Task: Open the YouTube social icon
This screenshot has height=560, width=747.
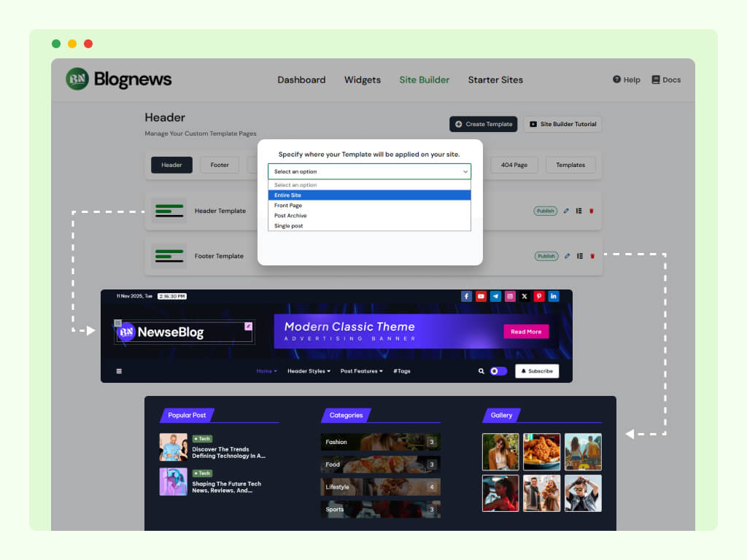Action: tap(481, 296)
